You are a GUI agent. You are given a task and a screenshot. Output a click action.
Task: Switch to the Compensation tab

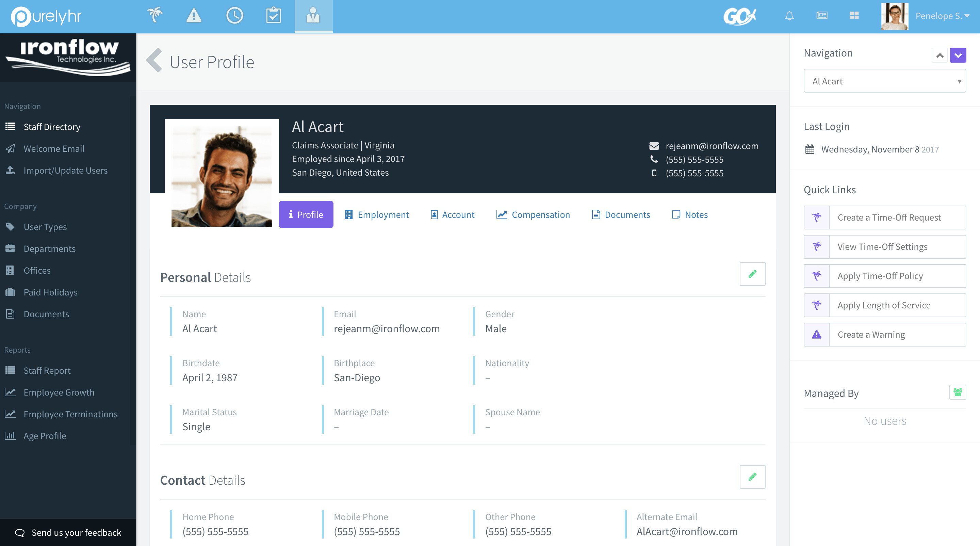[x=533, y=214]
